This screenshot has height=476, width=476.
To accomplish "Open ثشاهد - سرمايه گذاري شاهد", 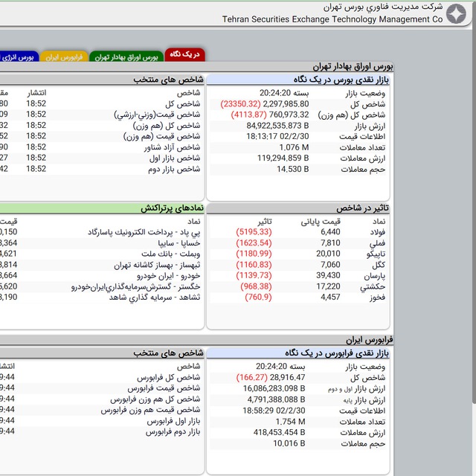I will point(155,297).
